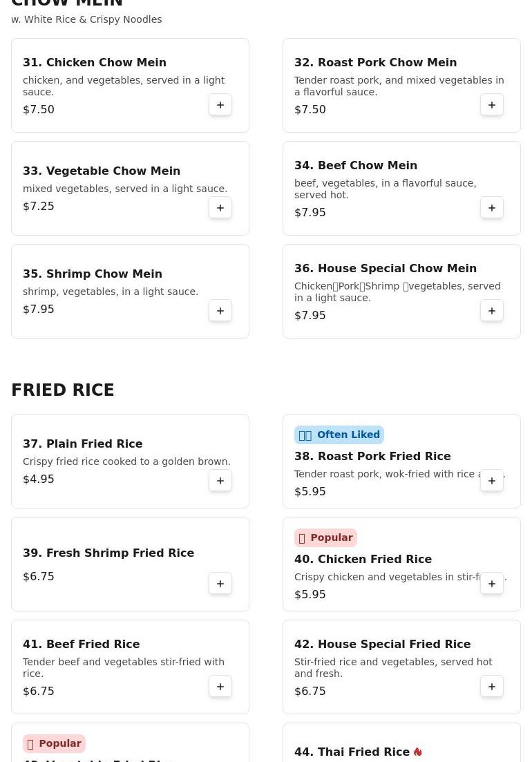Add Vegetable Chow Mein using plus icon
The height and width of the screenshot is (762, 532).
tap(220, 208)
